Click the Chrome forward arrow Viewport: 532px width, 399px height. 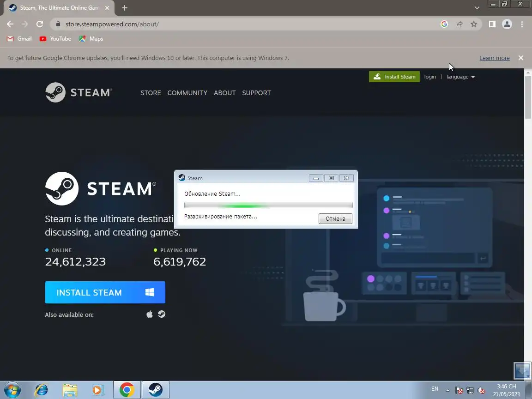[x=25, y=24]
